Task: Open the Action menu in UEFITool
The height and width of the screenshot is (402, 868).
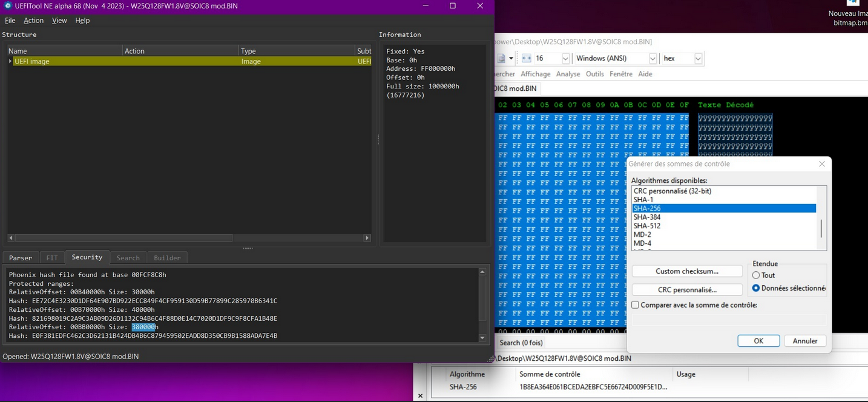Action: pos(34,21)
